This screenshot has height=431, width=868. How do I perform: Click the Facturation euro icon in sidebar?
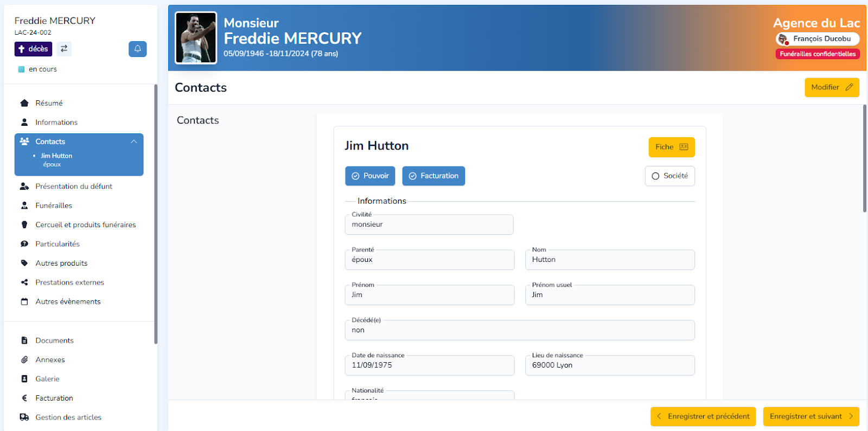(24, 398)
